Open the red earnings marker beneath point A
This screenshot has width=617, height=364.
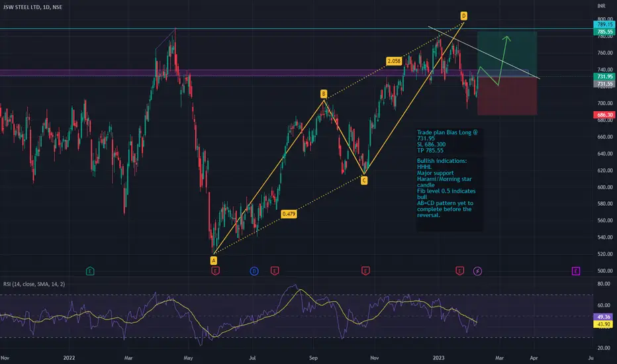click(215, 271)
